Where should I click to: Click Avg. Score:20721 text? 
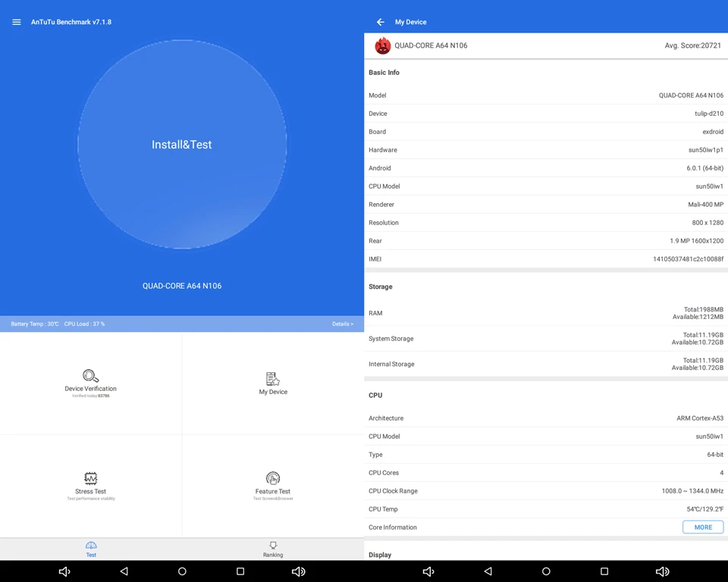click(x=692, y=45)
